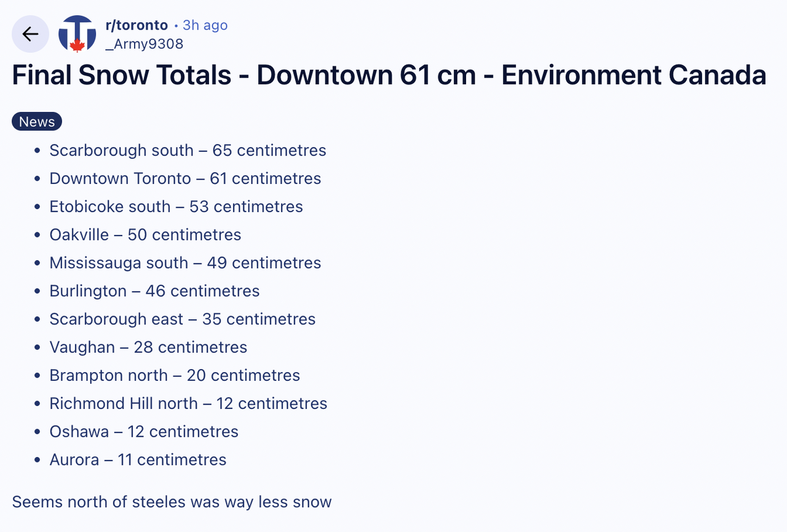Click the "Seems north of steeles" sentence

(x=172, y=502)
